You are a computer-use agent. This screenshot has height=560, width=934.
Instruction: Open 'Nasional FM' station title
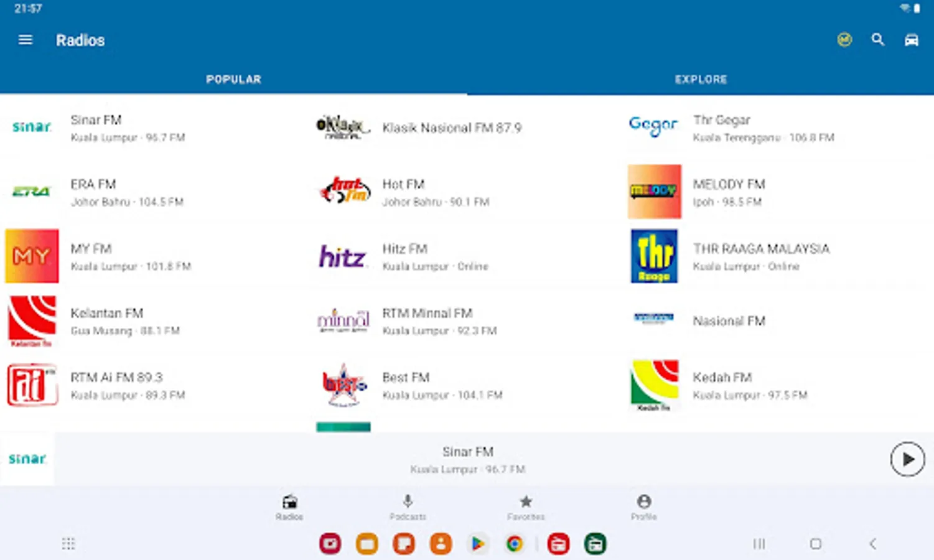pos(729,320)
